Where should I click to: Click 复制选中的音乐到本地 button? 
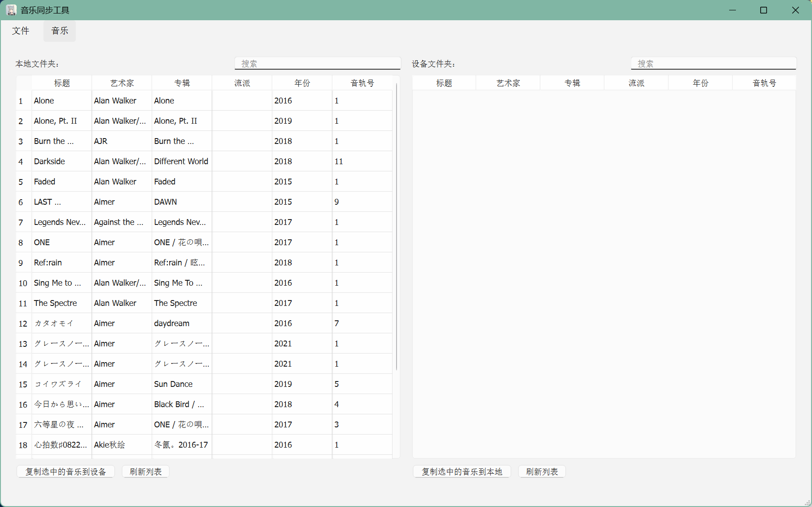coord(462,471)
